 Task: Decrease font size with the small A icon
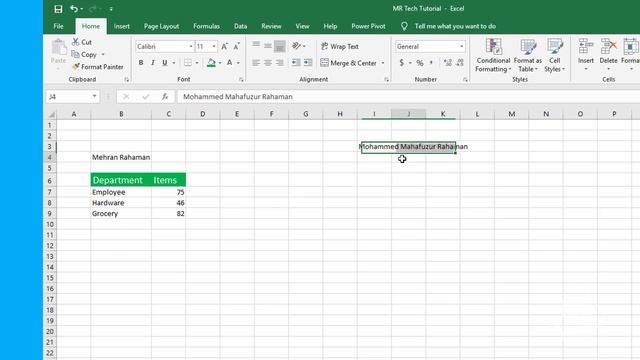[237, 47]
